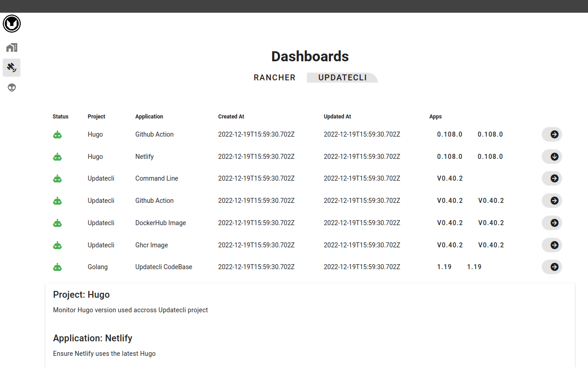Click the alien icon in the sidebar
This screenshot has width=588, height=369.
tap(11, 87)
